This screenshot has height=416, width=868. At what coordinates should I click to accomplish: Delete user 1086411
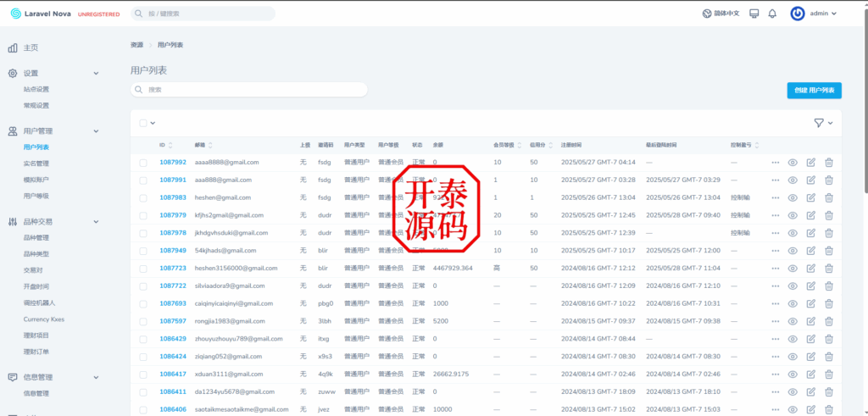[829, 391]
